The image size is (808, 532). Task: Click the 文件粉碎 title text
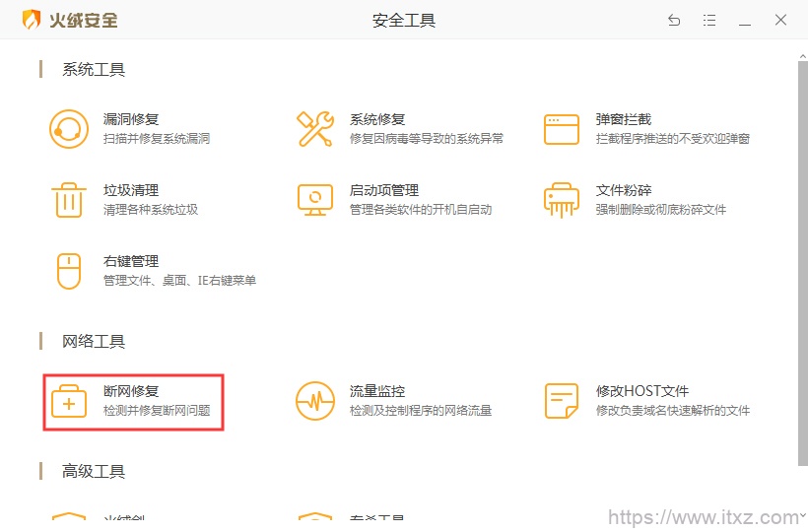coord(624,190)
